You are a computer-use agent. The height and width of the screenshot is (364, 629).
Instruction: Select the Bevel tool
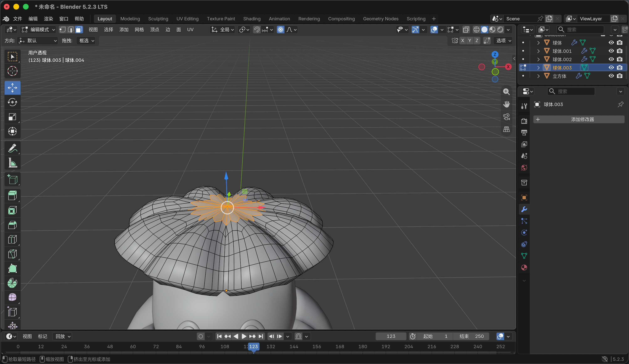[12, 225]
